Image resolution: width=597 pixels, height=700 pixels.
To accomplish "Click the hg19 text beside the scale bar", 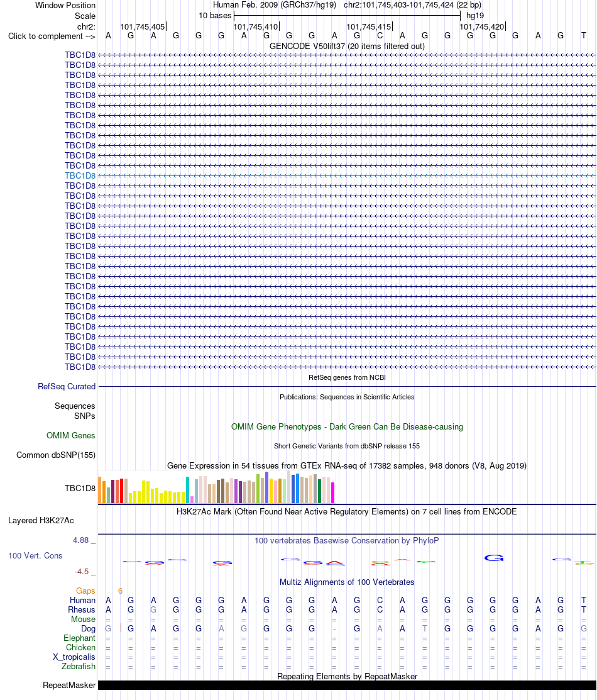I will pos(475,16).
